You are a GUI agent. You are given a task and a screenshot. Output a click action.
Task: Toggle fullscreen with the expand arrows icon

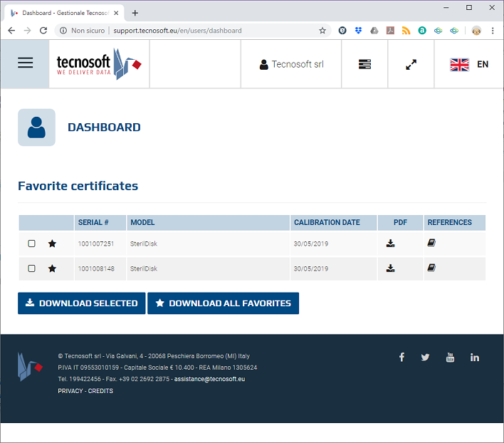411,64
